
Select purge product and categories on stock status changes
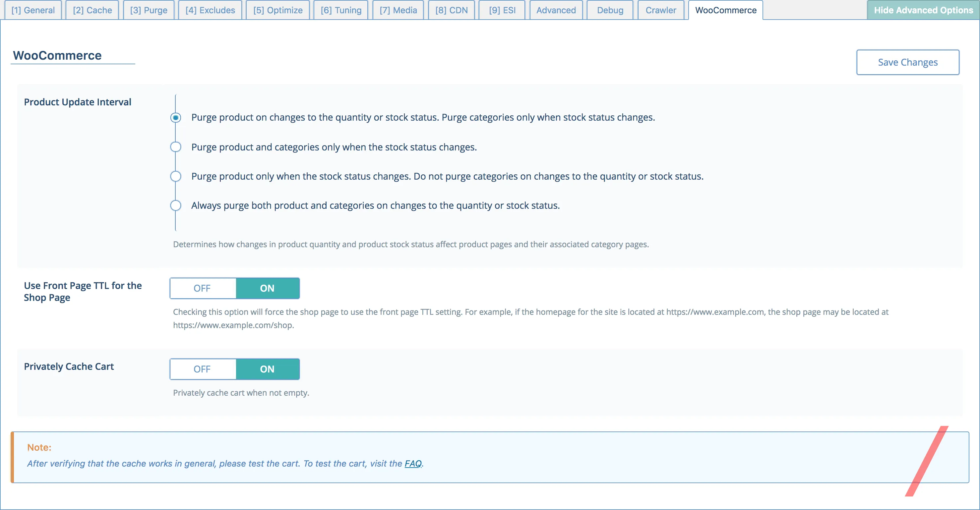[x=175, y=147]
